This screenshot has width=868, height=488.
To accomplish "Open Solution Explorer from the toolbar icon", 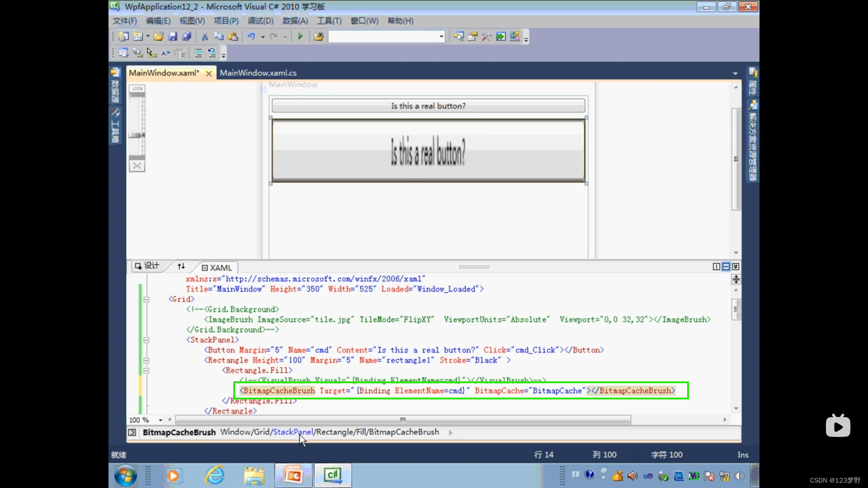I will (458, 37).
